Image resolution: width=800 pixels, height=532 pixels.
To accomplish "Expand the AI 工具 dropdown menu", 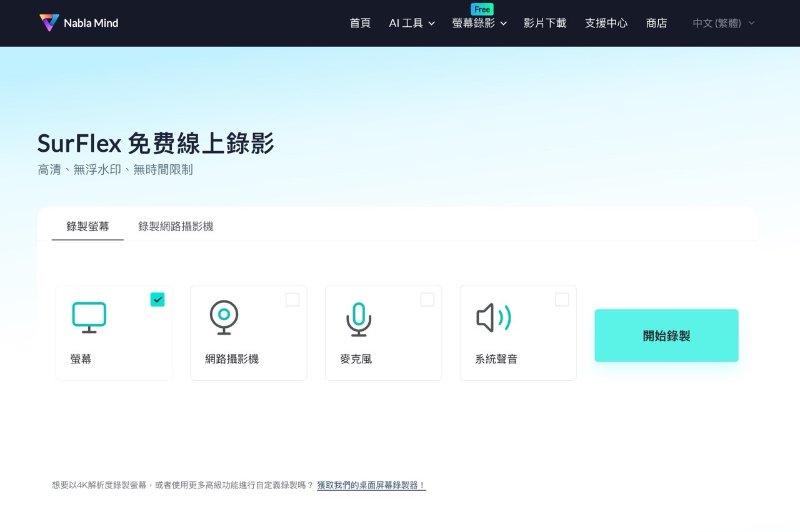I will pos(412,23).
